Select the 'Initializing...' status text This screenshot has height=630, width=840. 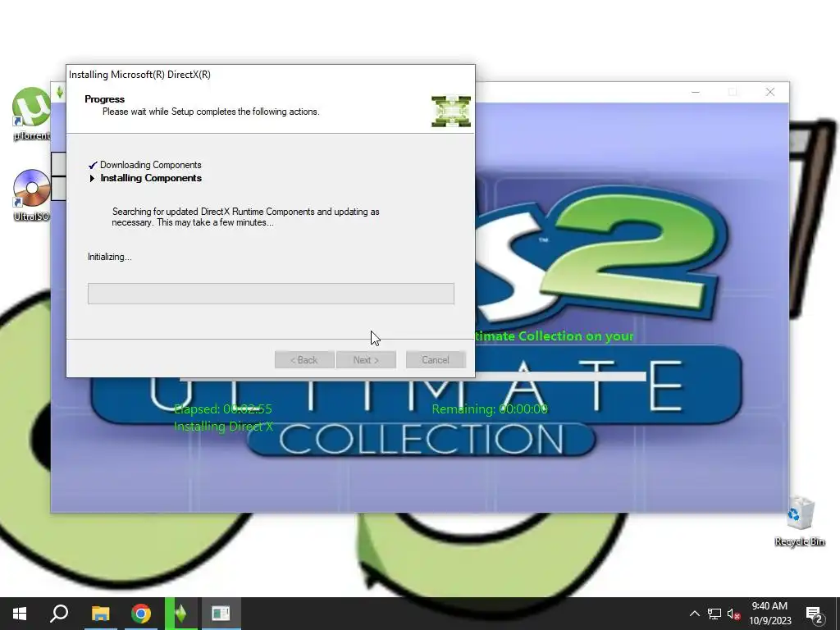click(110, 257)
